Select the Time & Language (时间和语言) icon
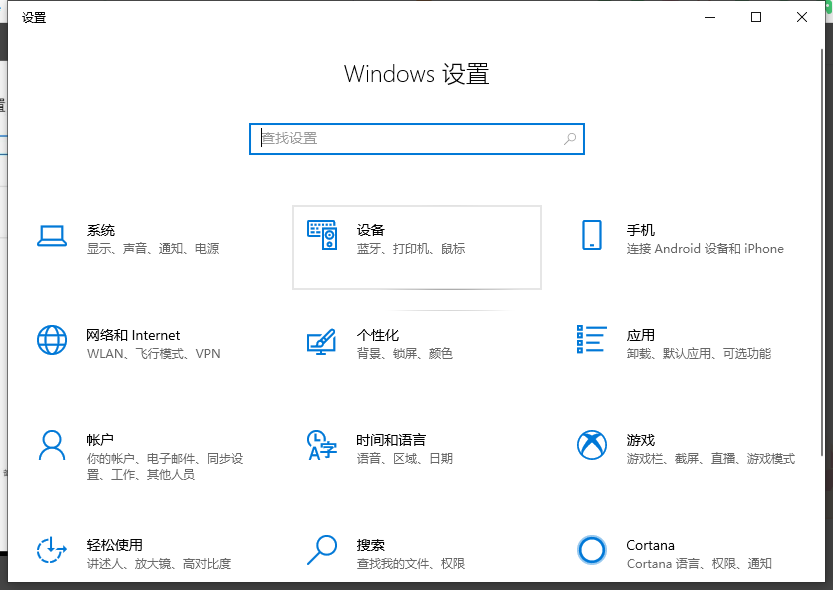Image resolution: width=833 pixels, height=590 pixels. [321, 445]
